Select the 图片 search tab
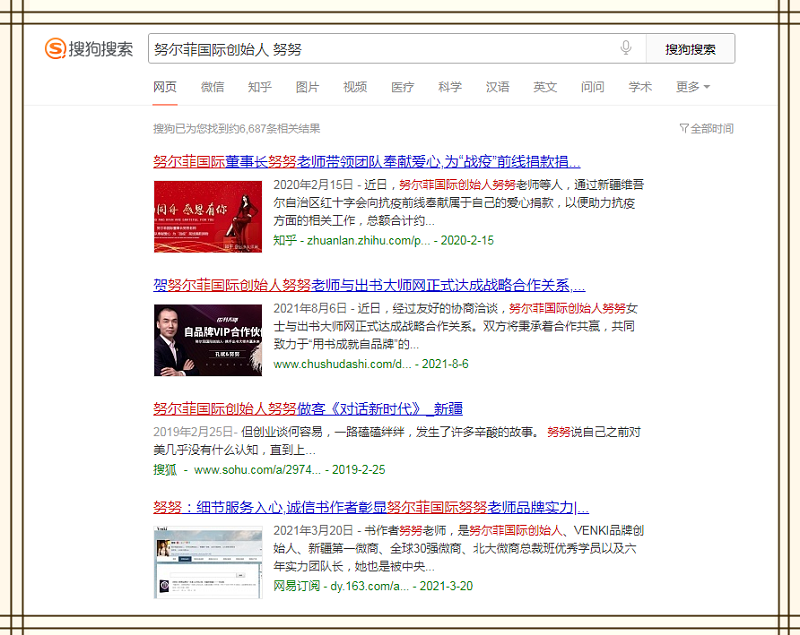Image resolution: width=800 pixels, height=635 pixels. click(307, 87)
